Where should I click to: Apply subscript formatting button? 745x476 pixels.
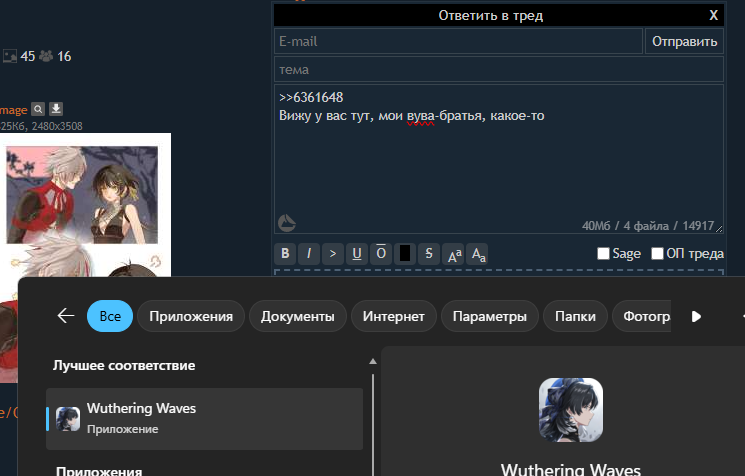[x=478, y=254]
